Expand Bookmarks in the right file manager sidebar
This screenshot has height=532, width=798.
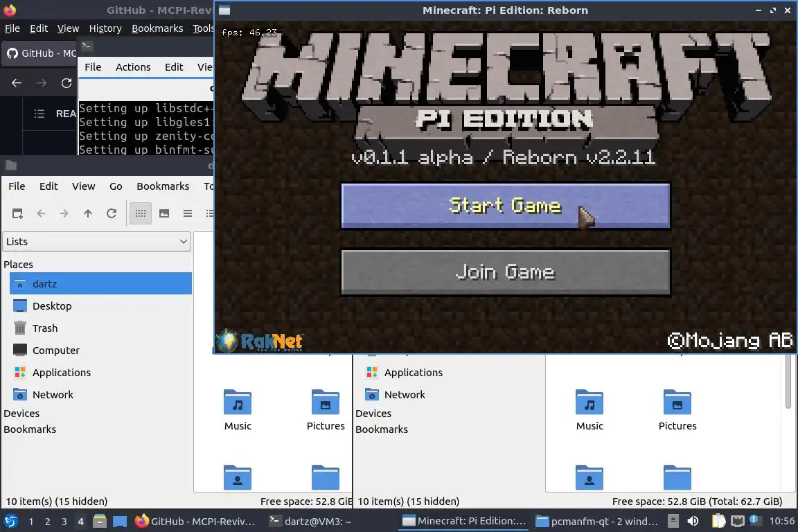click(x=381, y=429)
